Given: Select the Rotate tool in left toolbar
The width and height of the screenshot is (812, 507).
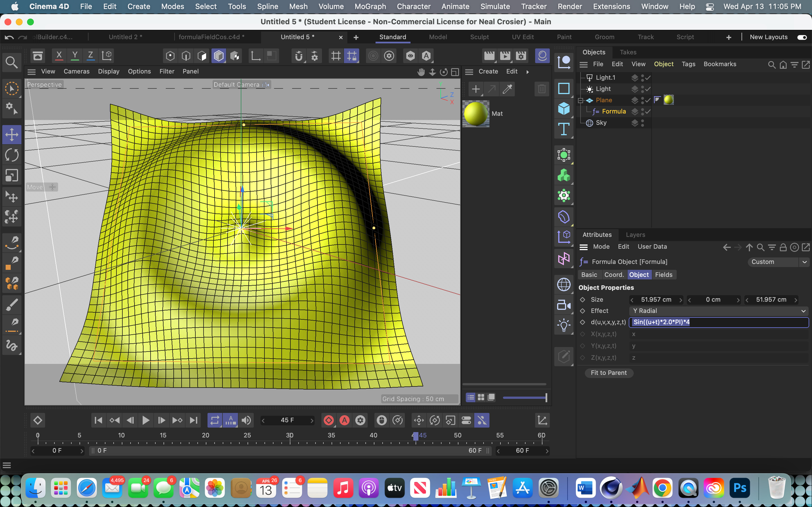Looking at the screenshot, I should [12, 155].
